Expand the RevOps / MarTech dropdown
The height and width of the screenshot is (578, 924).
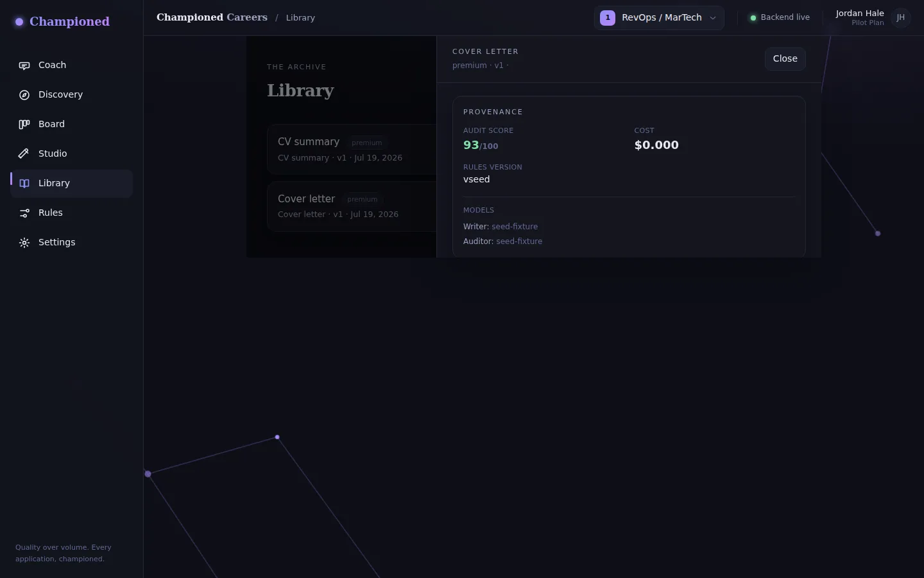659,18
